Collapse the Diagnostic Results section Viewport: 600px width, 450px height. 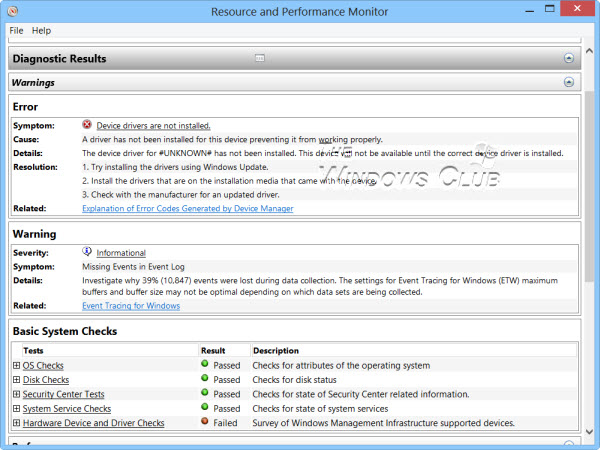click(569, 58)
